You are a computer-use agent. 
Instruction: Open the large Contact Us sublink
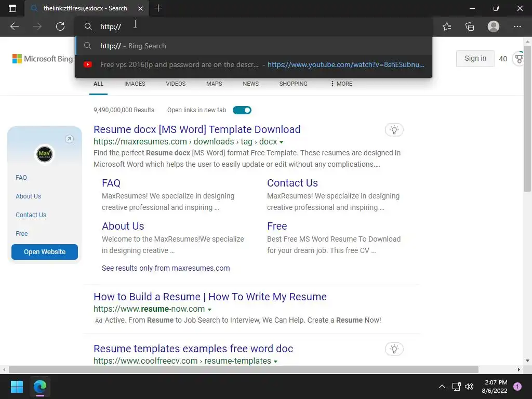(x=292, y=183)
